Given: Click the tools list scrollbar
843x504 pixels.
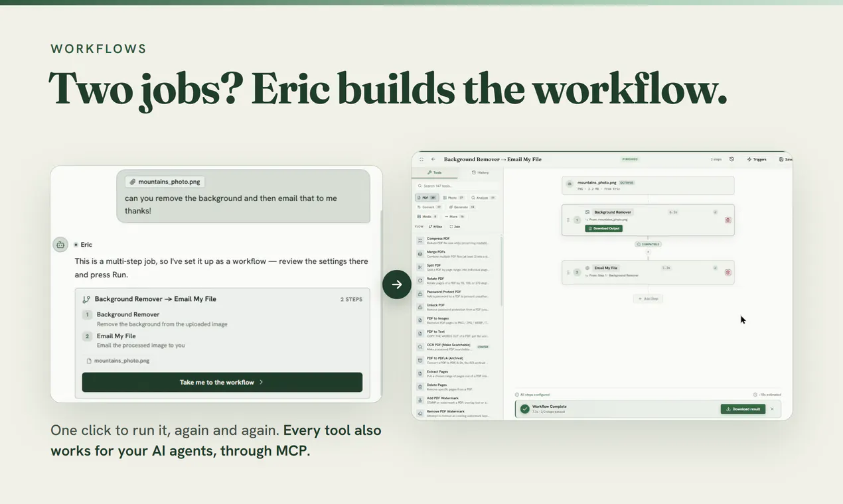Looking at the screenshot, I should pyautogui.click(x=502, y=271).
